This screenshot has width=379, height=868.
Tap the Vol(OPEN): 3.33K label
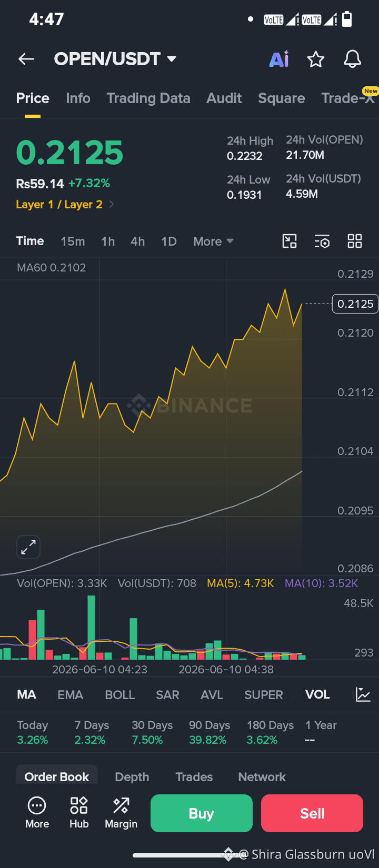tap(62, 583)
